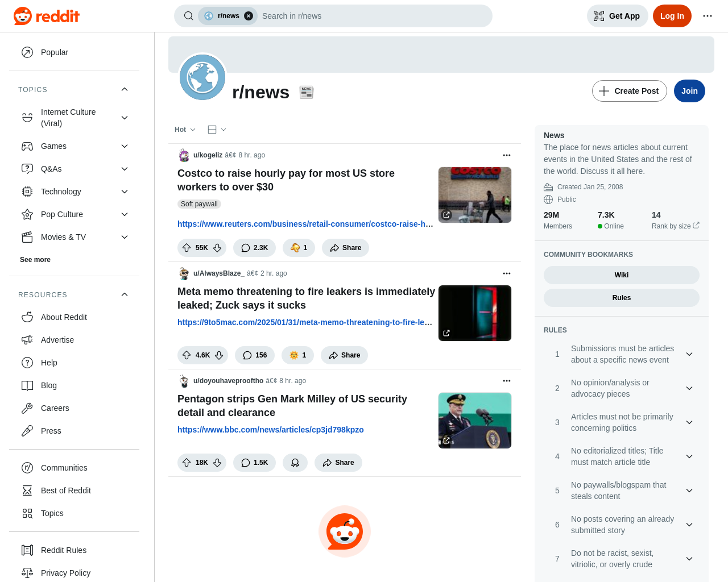Click the Best of Reddit icon
Screen dimensions: 728x582
[x=27, y=490]
